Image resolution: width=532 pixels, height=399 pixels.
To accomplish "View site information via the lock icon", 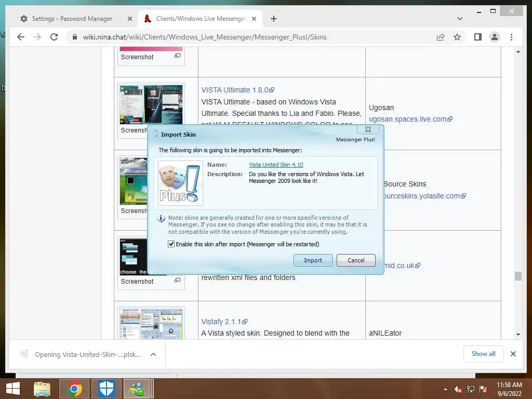I will click(x=75, y=37).
